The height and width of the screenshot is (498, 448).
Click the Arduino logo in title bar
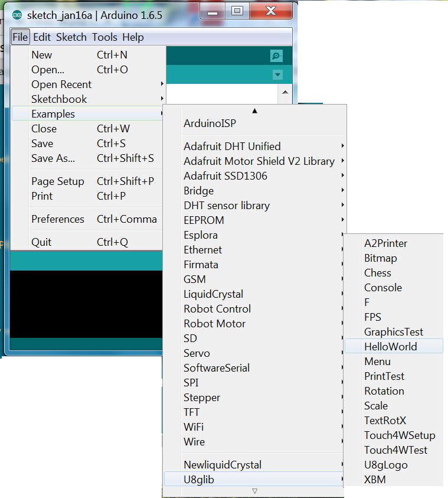pos(17,15)
